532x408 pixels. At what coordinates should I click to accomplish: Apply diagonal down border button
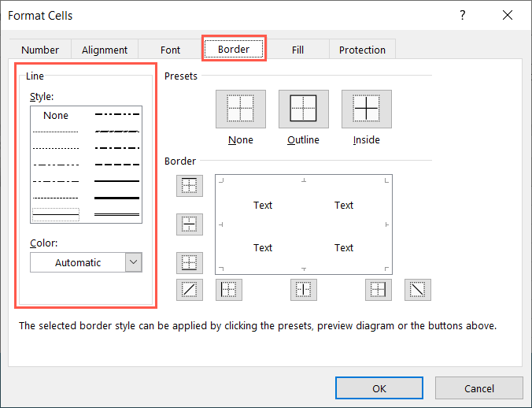tap(418, 290)
